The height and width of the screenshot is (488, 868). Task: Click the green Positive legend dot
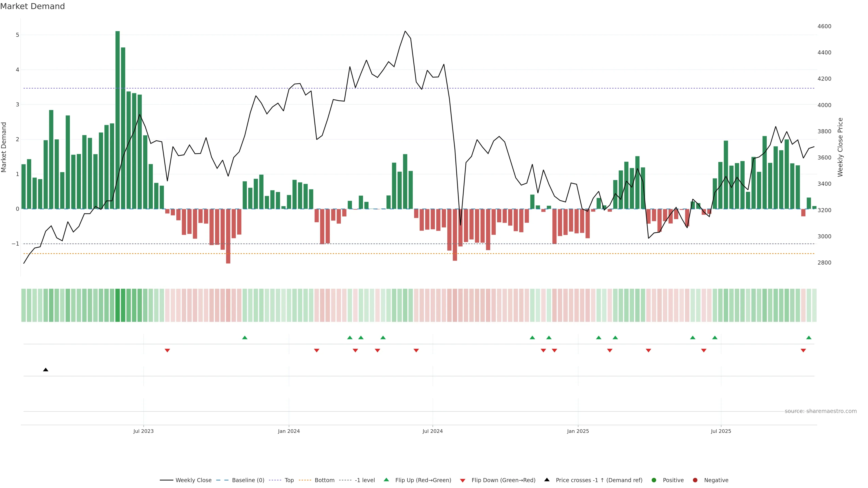coord(654,480)
